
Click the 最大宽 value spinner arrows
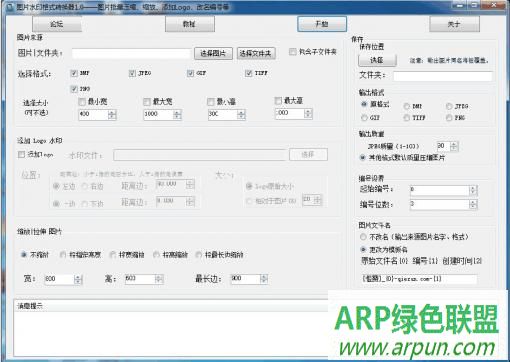point(177,114)
